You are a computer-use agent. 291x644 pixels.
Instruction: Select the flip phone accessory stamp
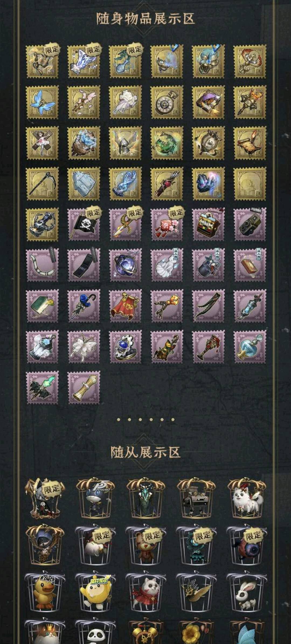[x=84, y=265]
